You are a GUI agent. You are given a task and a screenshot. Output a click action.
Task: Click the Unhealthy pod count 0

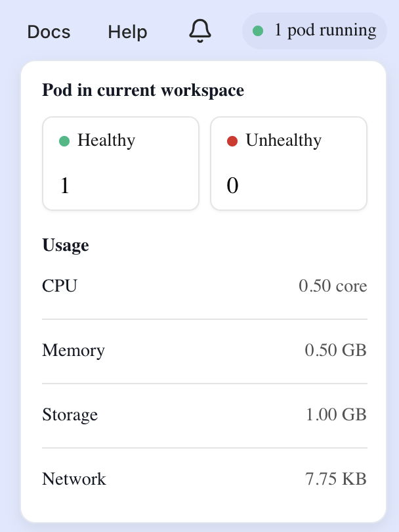pyautogui.click(x=232, y=187)
